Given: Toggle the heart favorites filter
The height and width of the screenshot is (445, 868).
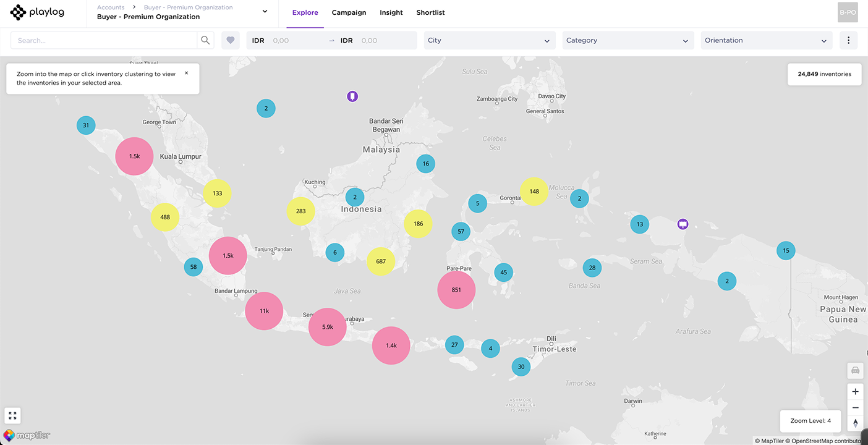Looking at the screenshot, I should (x=231, y=40).
